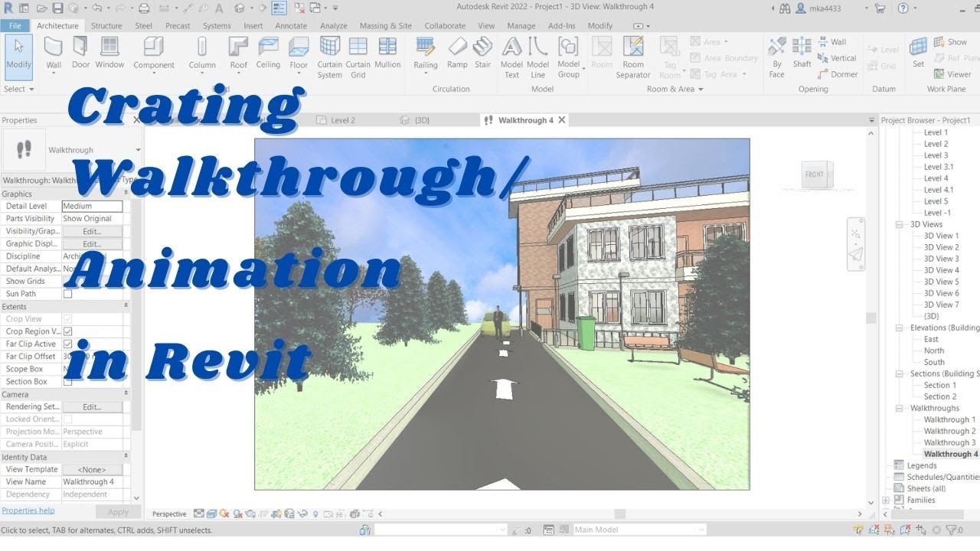Select 3D View 5 in Project Browser
This screenshot has height=551, width=980.
click(x=941, y=282)
